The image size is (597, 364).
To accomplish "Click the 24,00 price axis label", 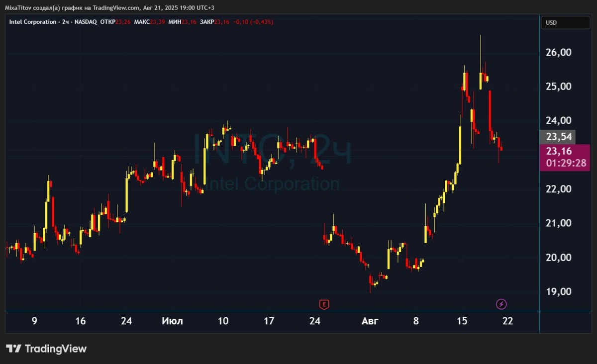I will (559, 121).
